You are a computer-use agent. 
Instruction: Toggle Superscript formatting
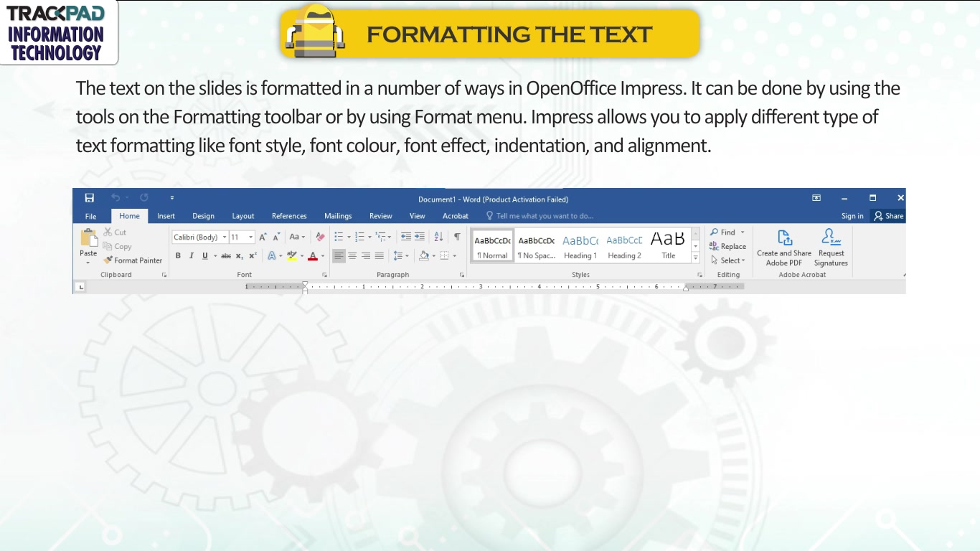pos(253,256)
